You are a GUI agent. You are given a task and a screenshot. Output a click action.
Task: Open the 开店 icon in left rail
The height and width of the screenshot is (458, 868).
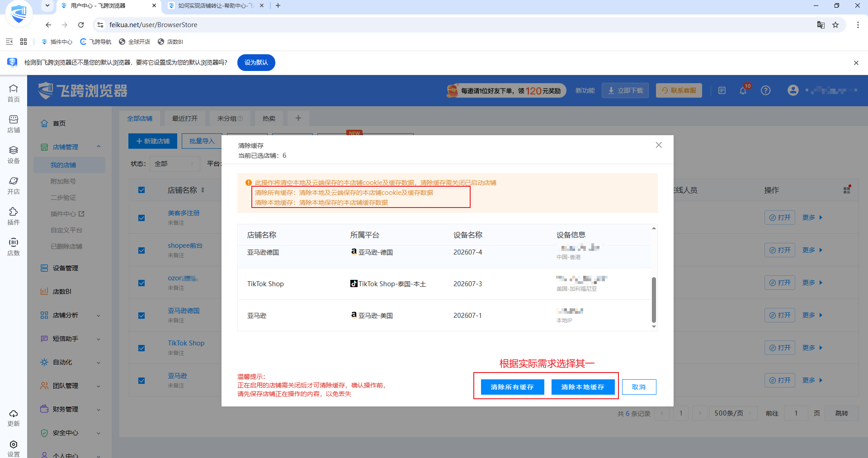click(x=14, y=185)
